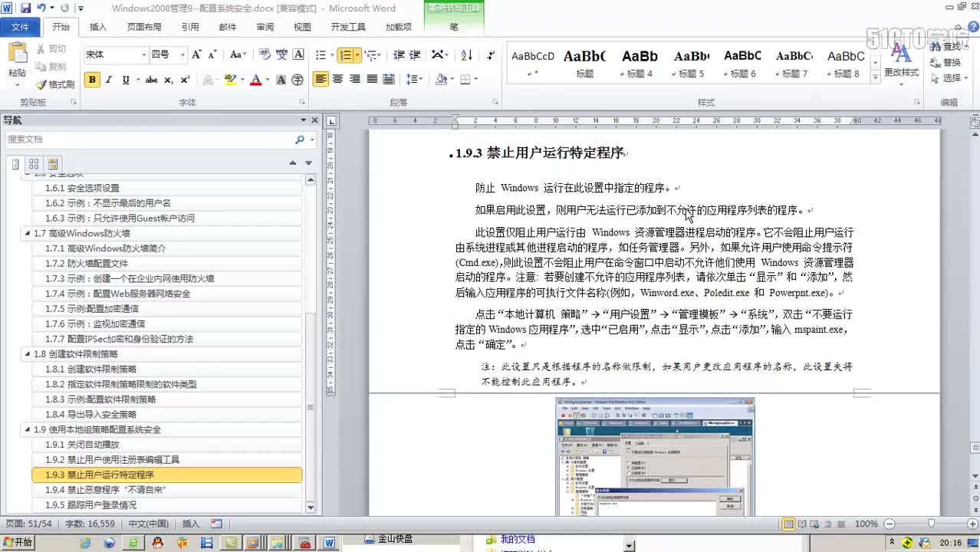Image resolution: width=980 pixels, height=552 pixels.
Task: Click print layout view icon in status bar
Action: (x=788, y=524)
